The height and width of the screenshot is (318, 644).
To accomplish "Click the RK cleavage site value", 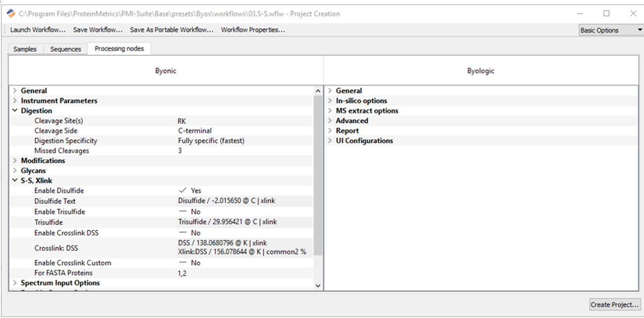I will (x=182, y=121).
